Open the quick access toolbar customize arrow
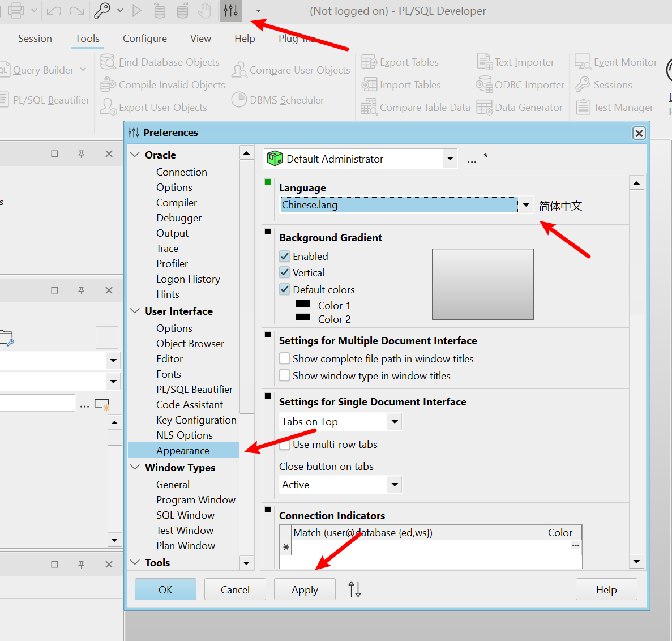 tap(258, 11)
